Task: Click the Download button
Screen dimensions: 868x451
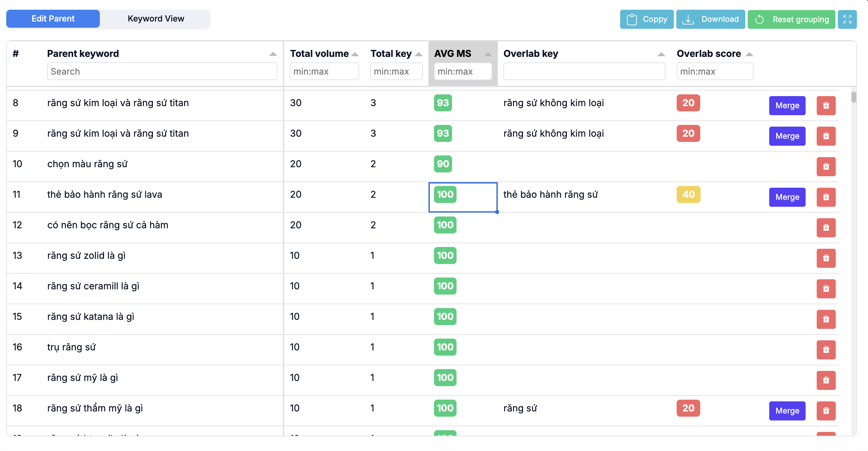Action: [710, 19]
